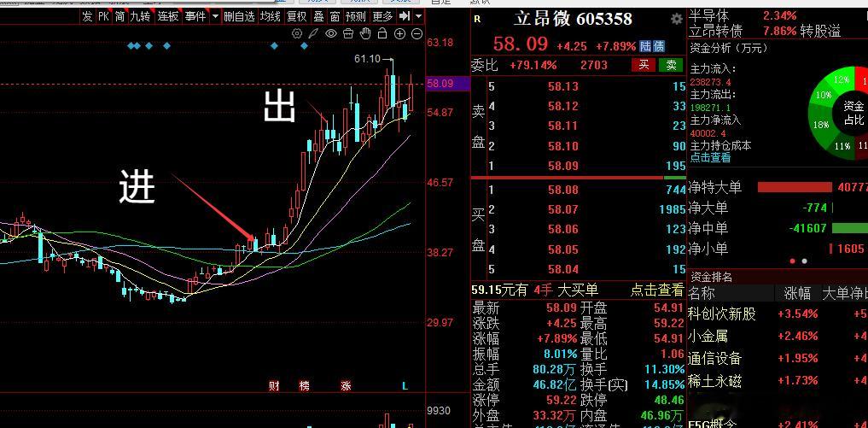This screenshot has height=428, width=868.
Task: Open the 更多 more menu
Action: 382,16
